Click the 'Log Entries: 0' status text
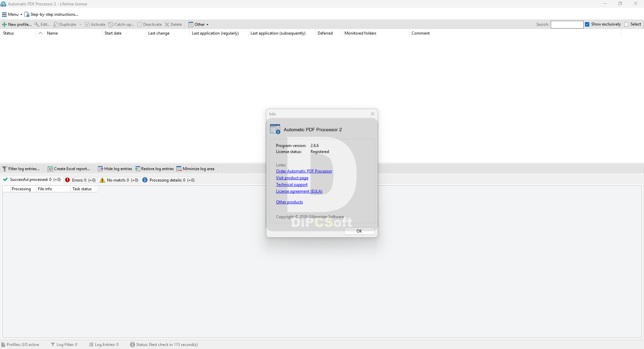This screenshot has width=644, height=349. [107, 345]
